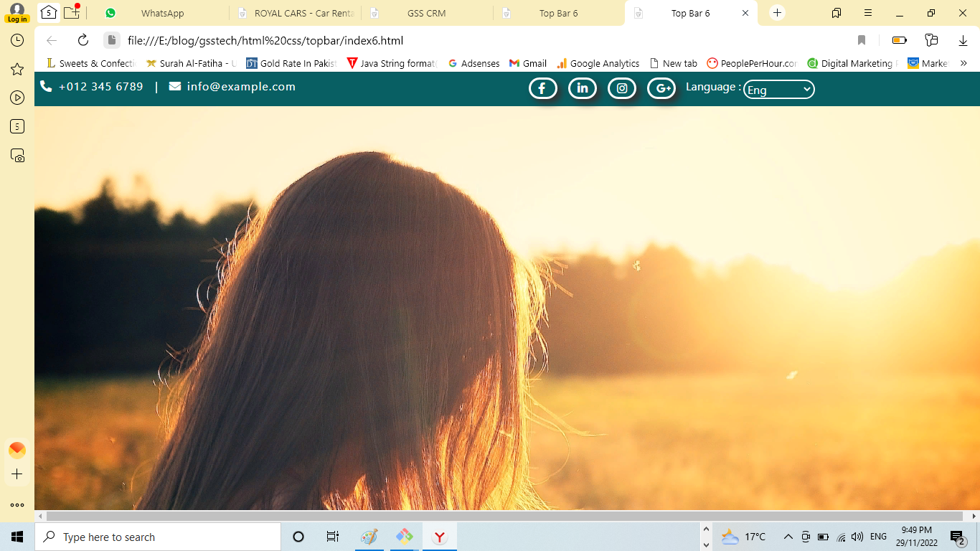980x551 pixels.
Task: Open Task View on the taskbar
Action: tap(332, 537)
